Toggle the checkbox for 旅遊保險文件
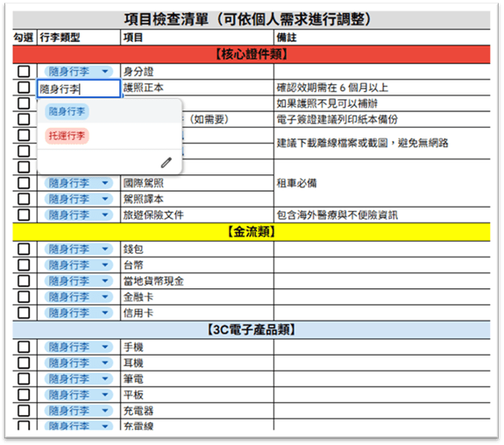This screenshot has height=445, width=504. point(24,215)
